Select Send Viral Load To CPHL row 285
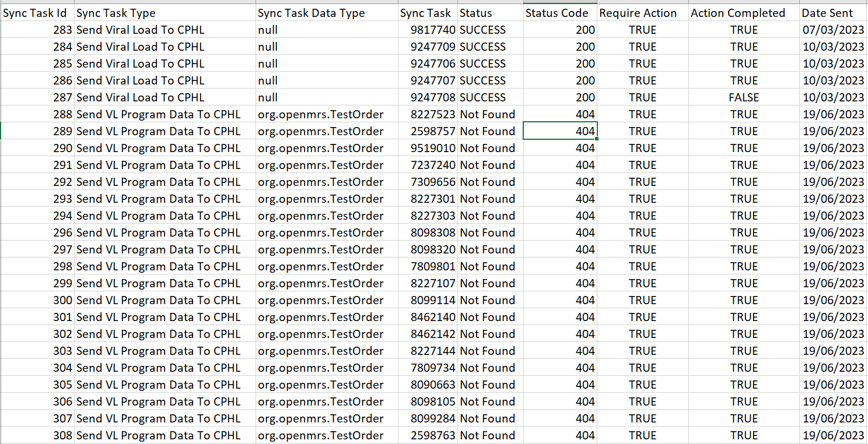The width and height of the screenshot is (868, 444). point(165,64)
